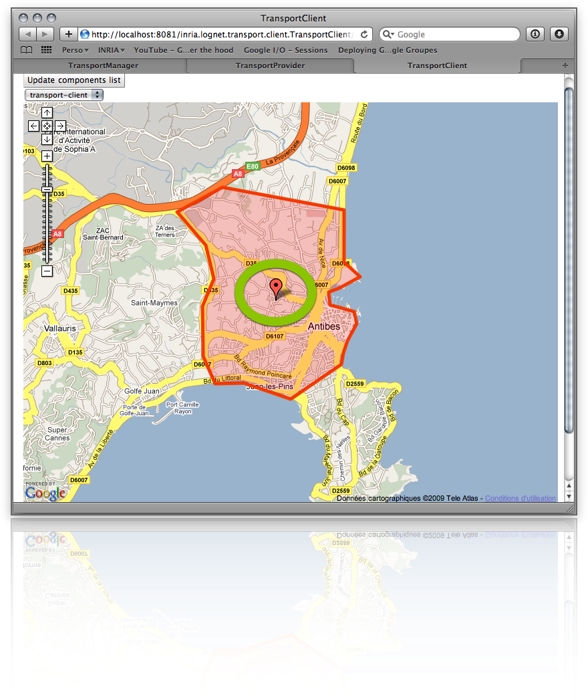
Task: Click the Google search field
Action: pyautogui.click(x=449, y=34)
